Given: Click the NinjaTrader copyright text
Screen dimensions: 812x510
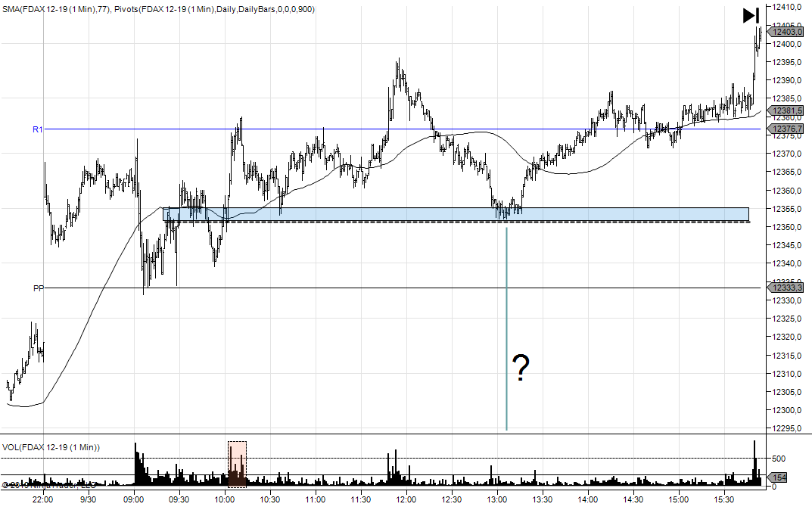Looking at the screenshot, I should 49,485.
